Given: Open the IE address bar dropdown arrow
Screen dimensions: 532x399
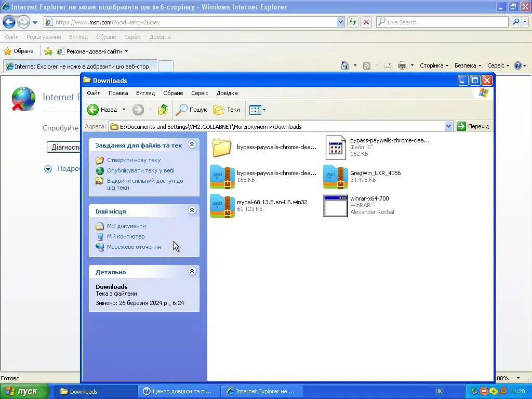Looking at the screenshot, I should 340,22.
